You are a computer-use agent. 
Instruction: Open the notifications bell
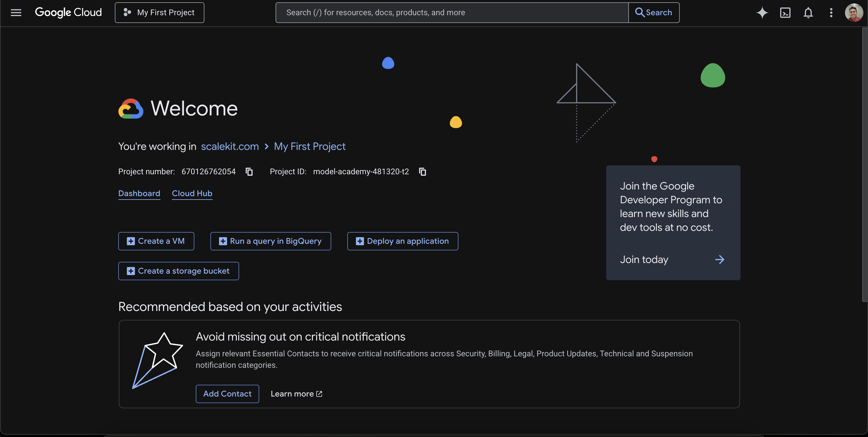pyautogui.click(x=808, y=12)
